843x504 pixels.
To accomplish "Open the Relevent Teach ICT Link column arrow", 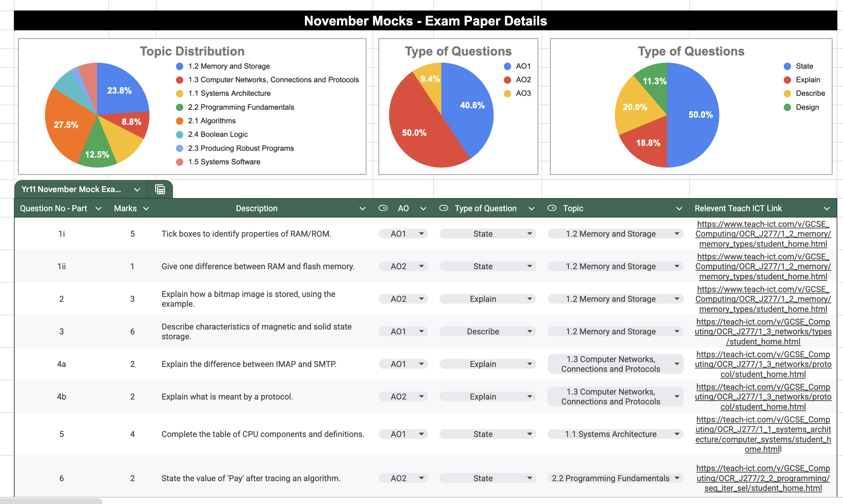I will tap(827, 209).
